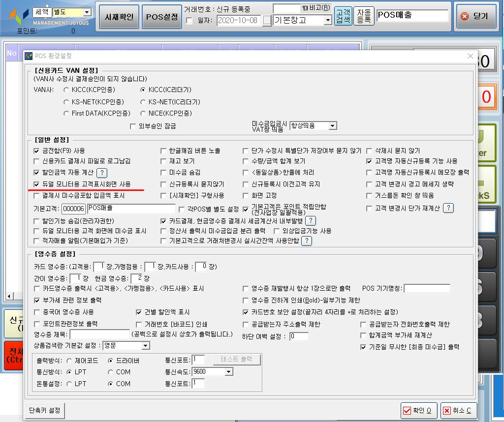Click the 영수증 제목 input field
The width and height of the screenshot is (504, 422).
click(99, 334)
